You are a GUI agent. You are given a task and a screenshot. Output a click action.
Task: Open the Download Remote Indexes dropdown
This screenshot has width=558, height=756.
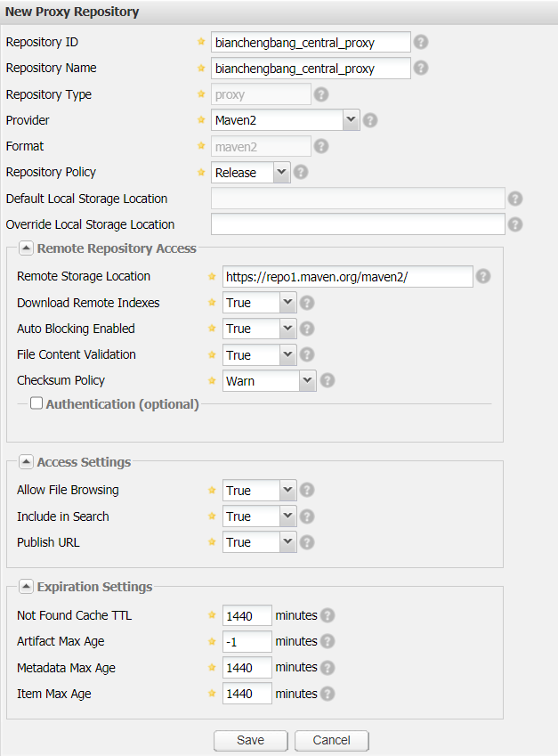pyautogui.click(x=287, y=303)
